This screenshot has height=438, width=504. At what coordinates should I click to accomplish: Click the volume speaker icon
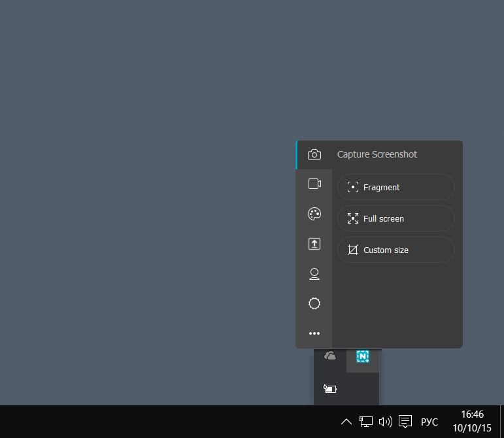point(386,422)
